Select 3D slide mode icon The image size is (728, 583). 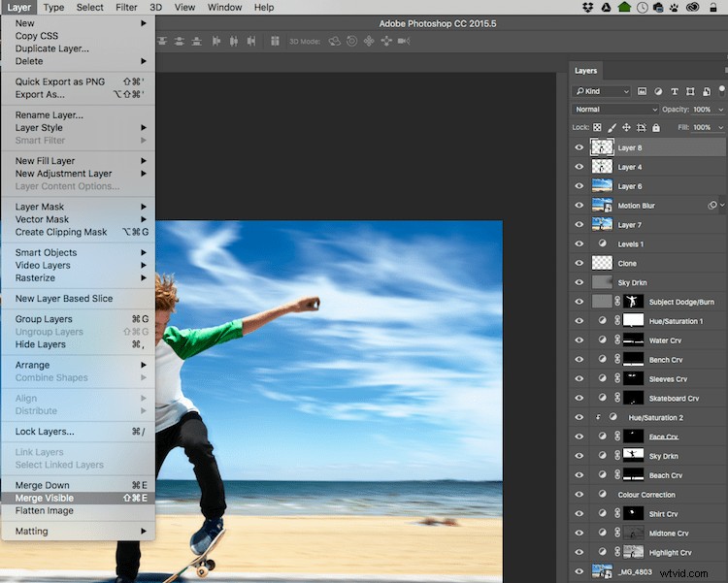pyautogui.click(x=386, y=42)
